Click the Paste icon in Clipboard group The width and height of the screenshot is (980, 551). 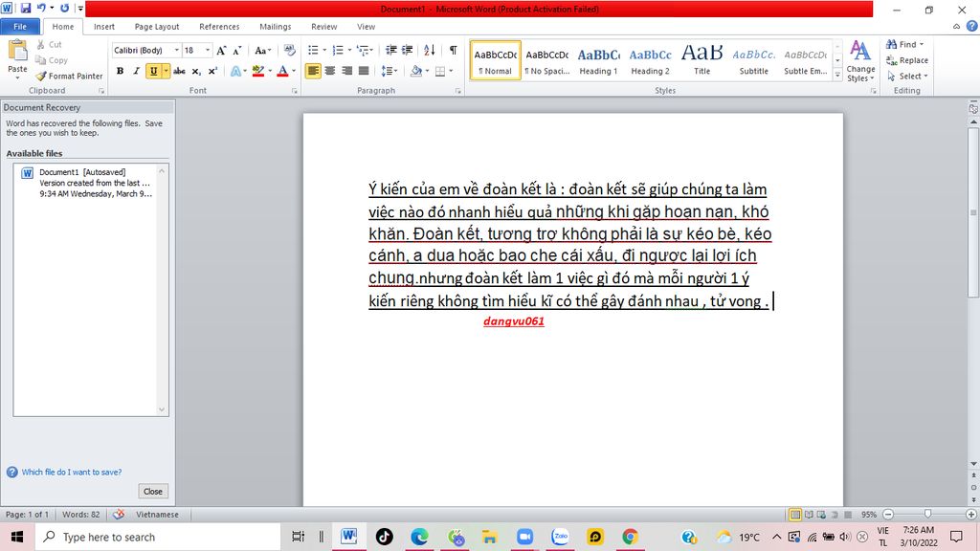[17, 50]
